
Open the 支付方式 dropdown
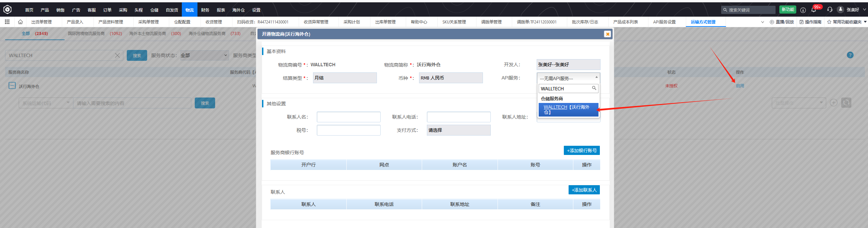click(x=458, y=130)
